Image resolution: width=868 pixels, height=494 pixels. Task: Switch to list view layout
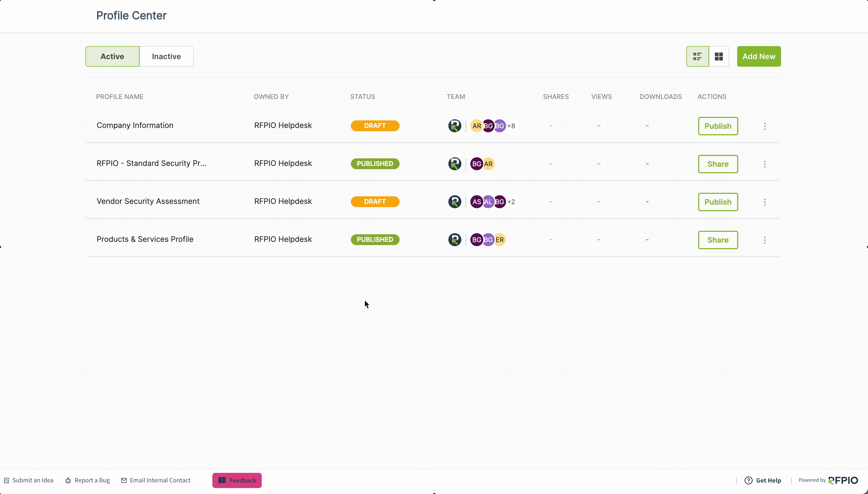click(x=697, y=56)
